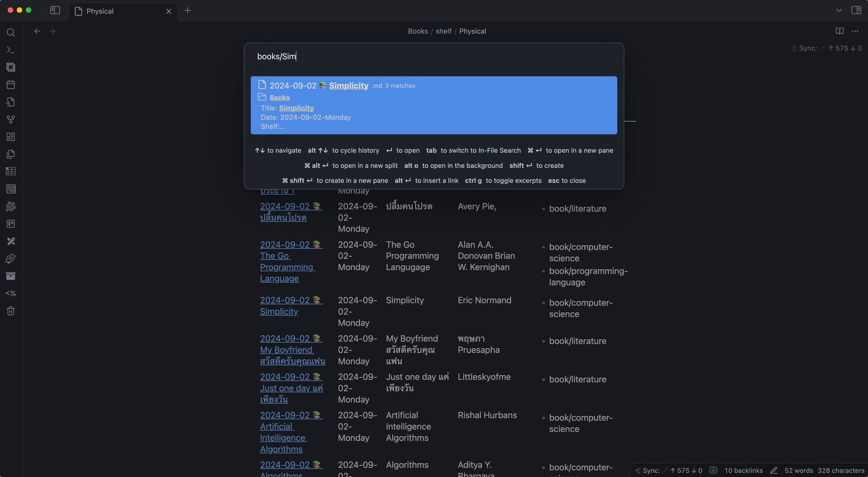This screenshot has height=477, width=868.
Task: Click the 52 words count
Action: (x=799, y=470)
